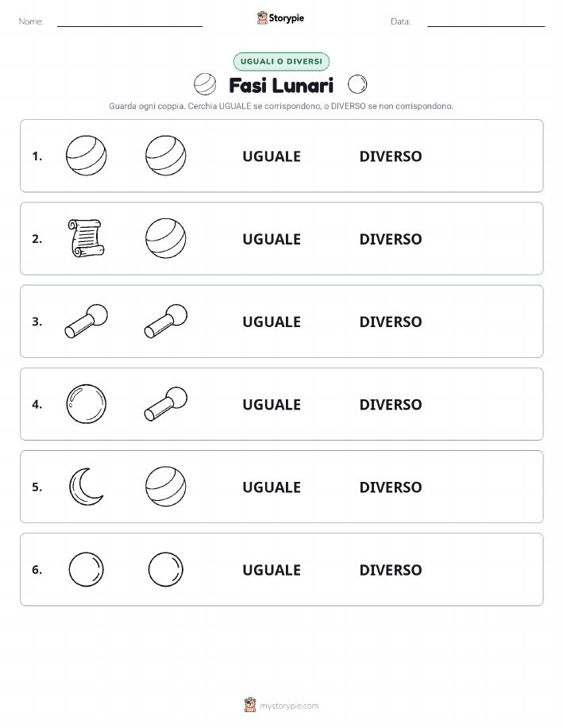
Task: Click the microphone-shaped icon in row 4
Action: coord(166,404)
